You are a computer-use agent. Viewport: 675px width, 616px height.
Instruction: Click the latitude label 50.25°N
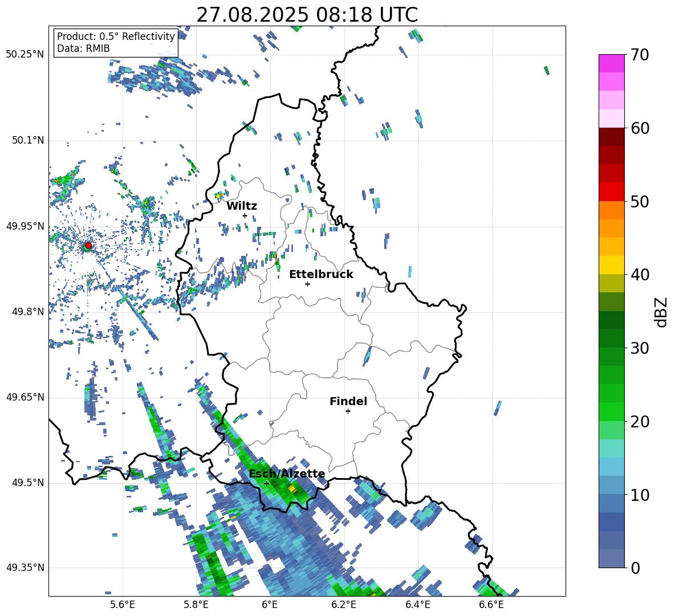[25, 55]
